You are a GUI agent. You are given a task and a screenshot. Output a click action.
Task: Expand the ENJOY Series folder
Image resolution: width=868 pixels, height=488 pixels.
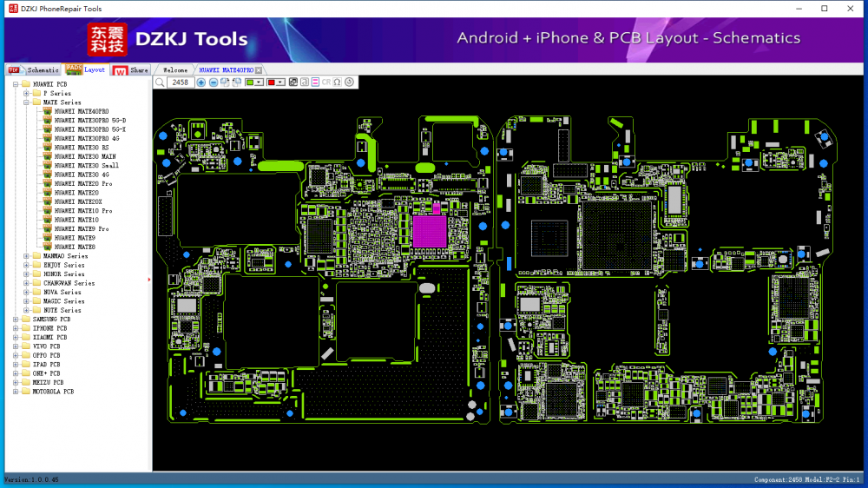click(x=26, y=265)
